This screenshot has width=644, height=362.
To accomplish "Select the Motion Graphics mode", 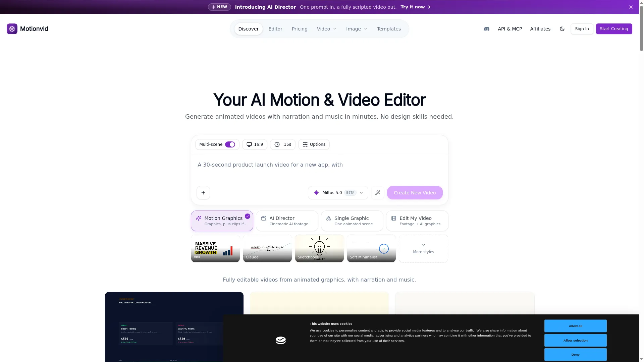I will point(222,221).
